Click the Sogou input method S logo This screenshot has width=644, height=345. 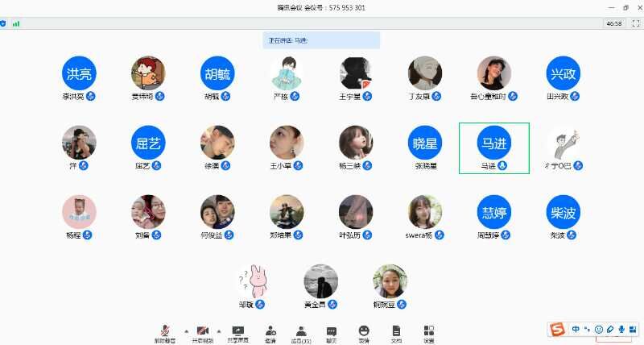tap(557, 329)
